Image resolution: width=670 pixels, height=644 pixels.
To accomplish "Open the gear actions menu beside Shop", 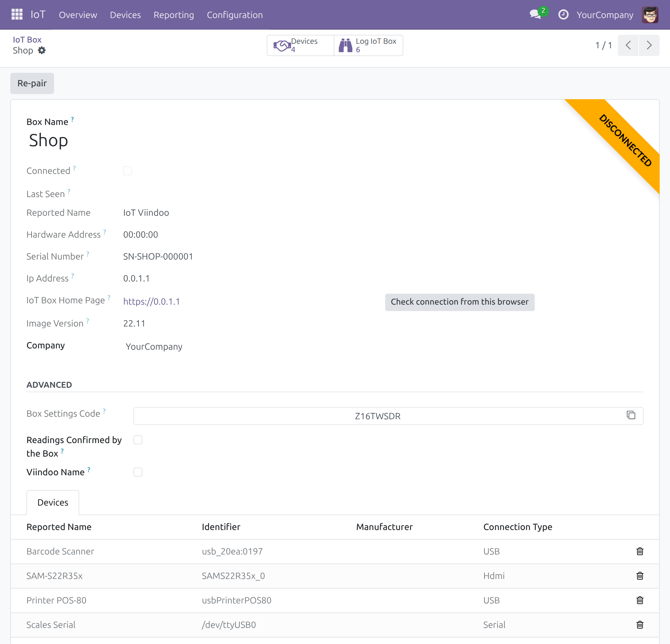I will pos(42,50).
